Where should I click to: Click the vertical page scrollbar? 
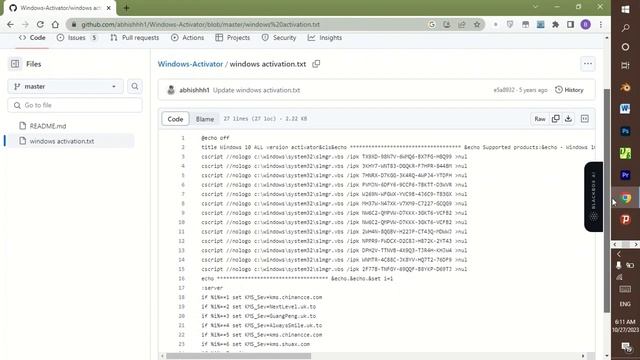[x=607, y=200]
